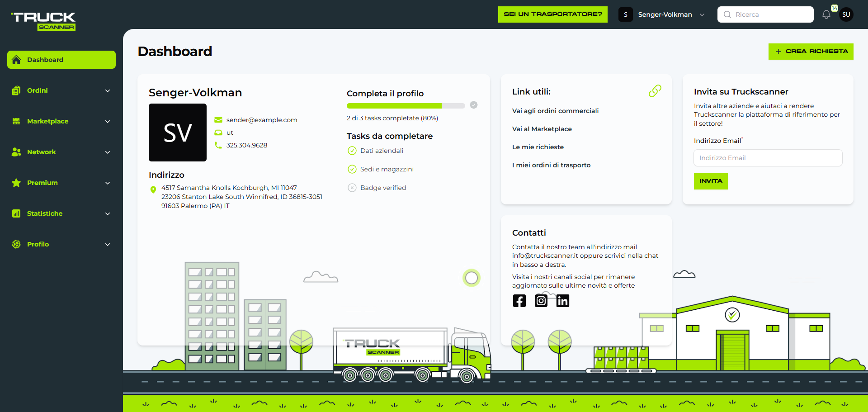Select Marketplace in the sidebar
868x412 pixels.
(x=61, y=121)
